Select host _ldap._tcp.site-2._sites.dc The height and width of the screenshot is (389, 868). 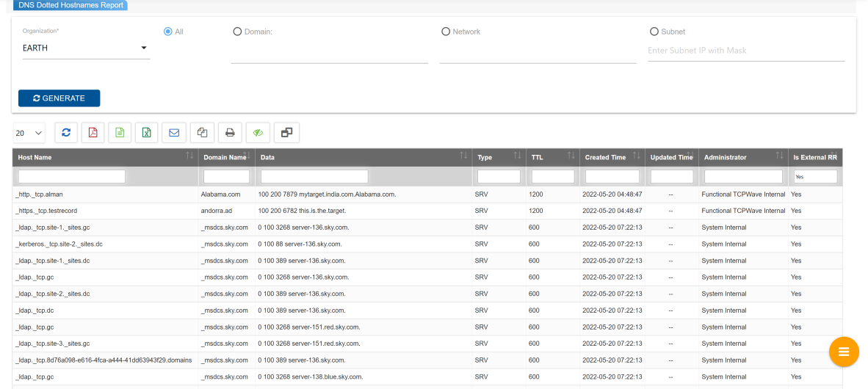point(53,294)
